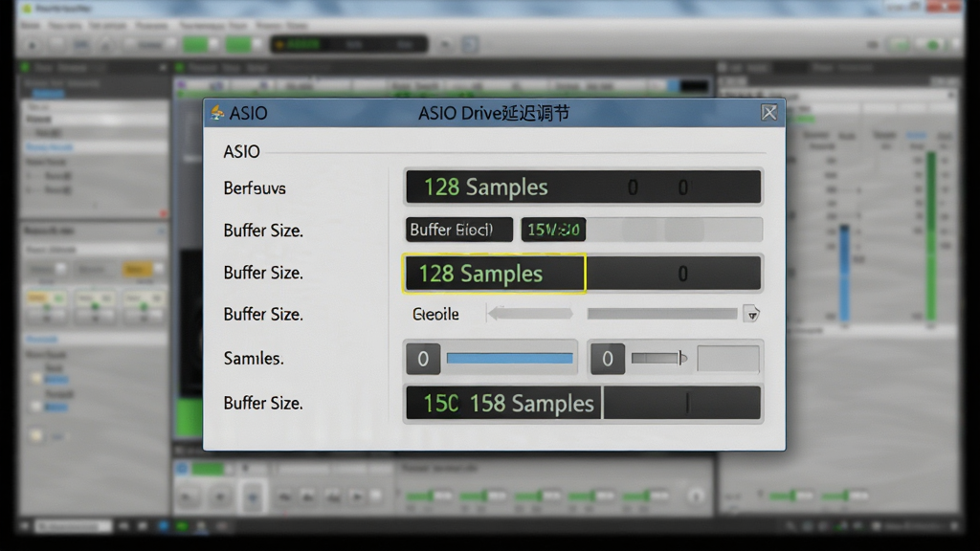Click the ASIO Drive延迟调节 title text
The image size is (980, 551).
point(494,113)
